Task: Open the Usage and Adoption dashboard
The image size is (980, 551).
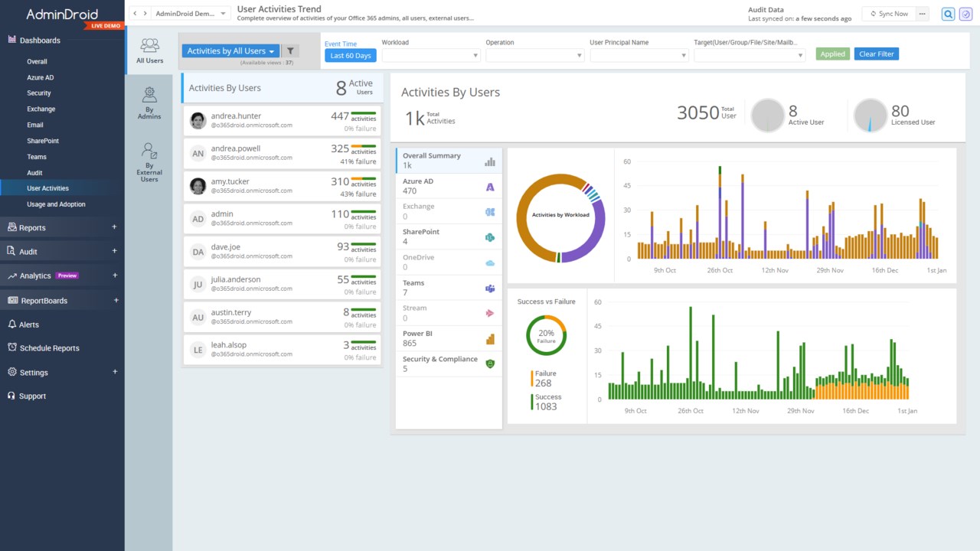Action: (56, 204)
